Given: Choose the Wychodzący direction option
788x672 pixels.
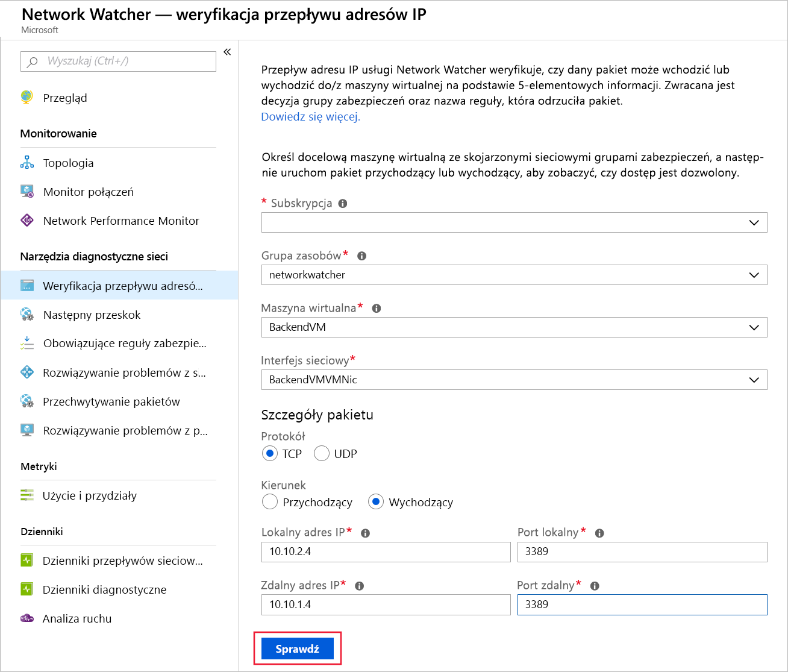Looking at the screenshot, I should point(376,501).
